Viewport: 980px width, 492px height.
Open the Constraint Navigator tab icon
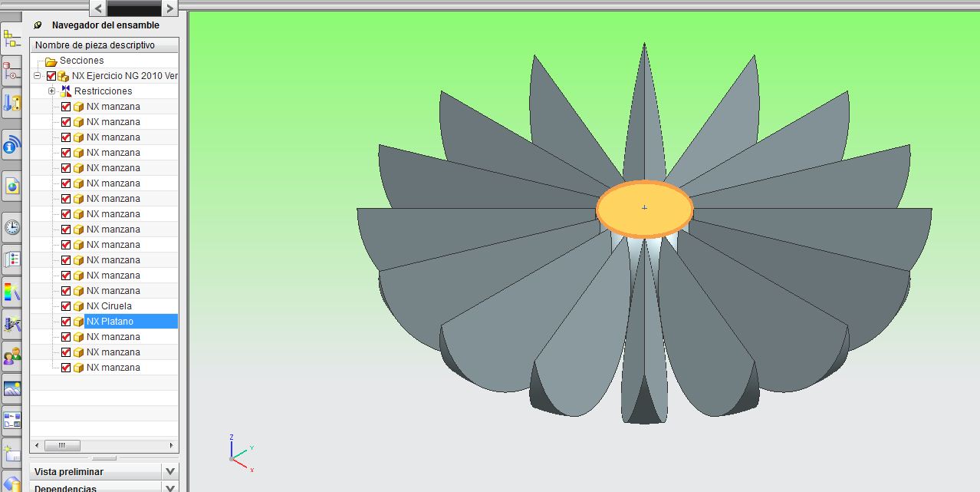[x=12, y=72]
